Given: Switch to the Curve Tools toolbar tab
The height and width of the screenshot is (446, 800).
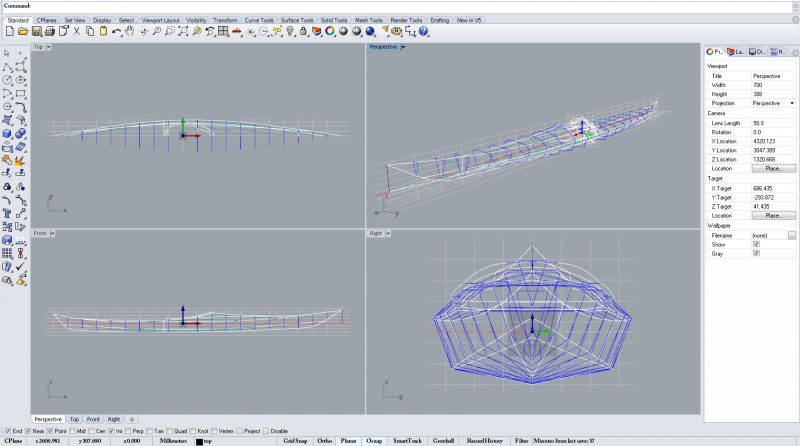Looking at the screenshot, I should (258, 20).
